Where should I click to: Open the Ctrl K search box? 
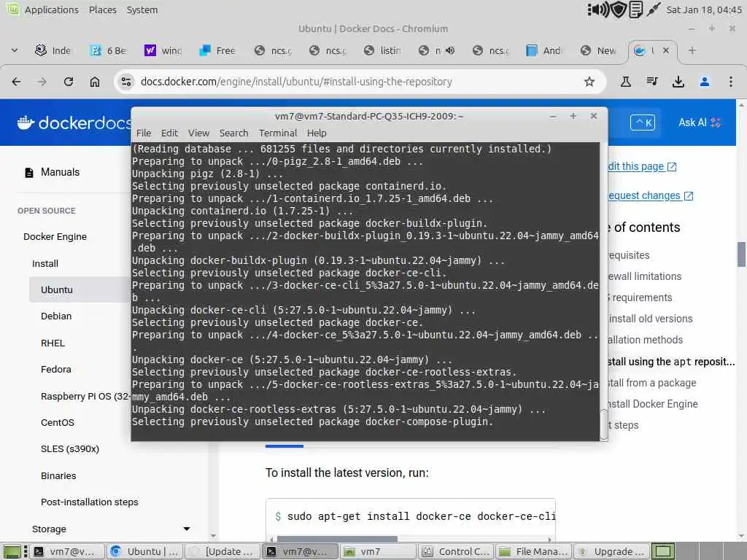(643, 122)
